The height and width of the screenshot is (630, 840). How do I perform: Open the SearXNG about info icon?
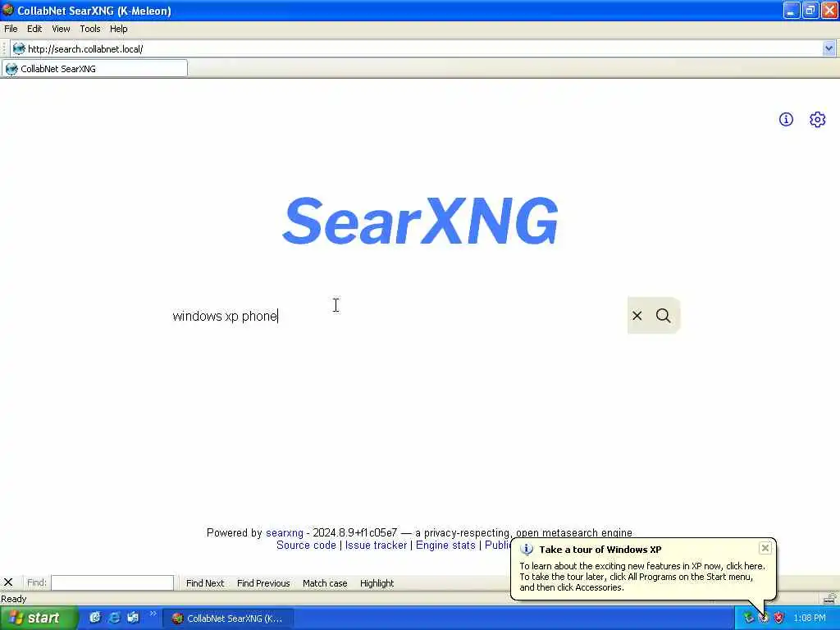(x=786, y=120)
